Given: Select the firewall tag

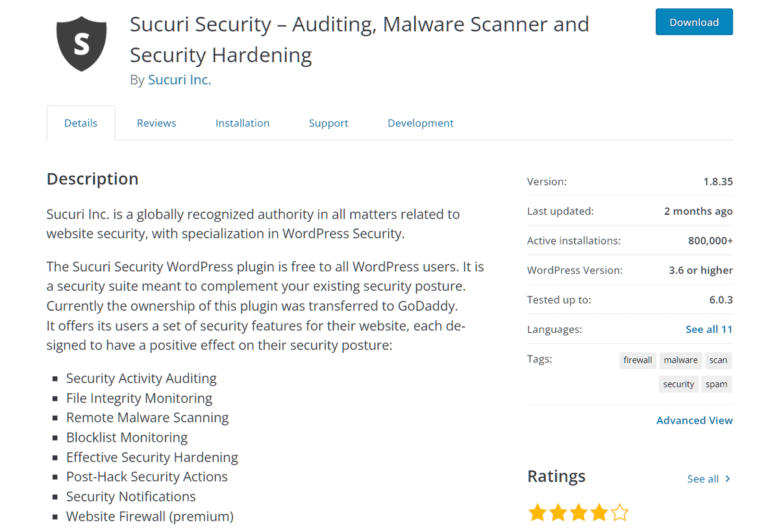Looking at the screenshot, I should (637, 360).
